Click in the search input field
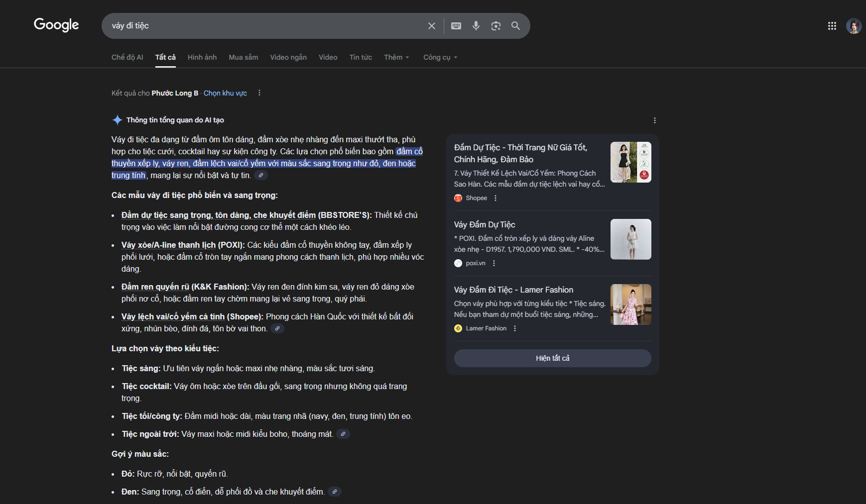The width and height of the screenshot is (866, 504). (x=264, y=26)
